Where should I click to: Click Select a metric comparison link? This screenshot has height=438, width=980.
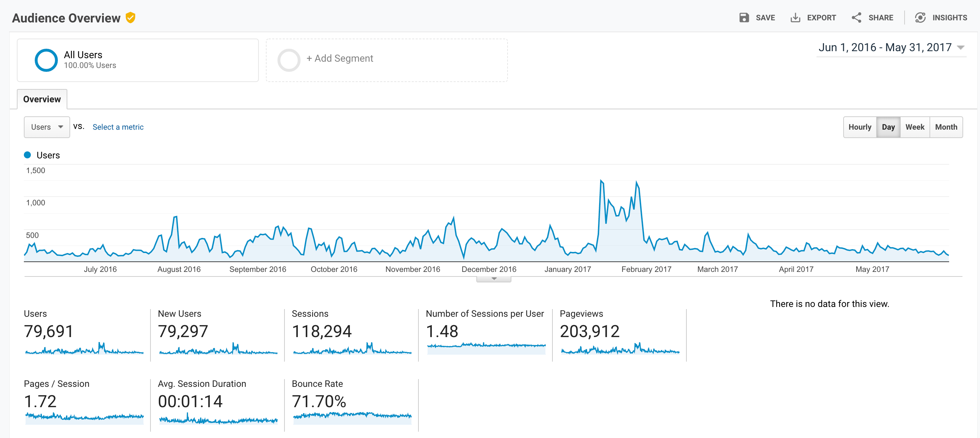118,126
